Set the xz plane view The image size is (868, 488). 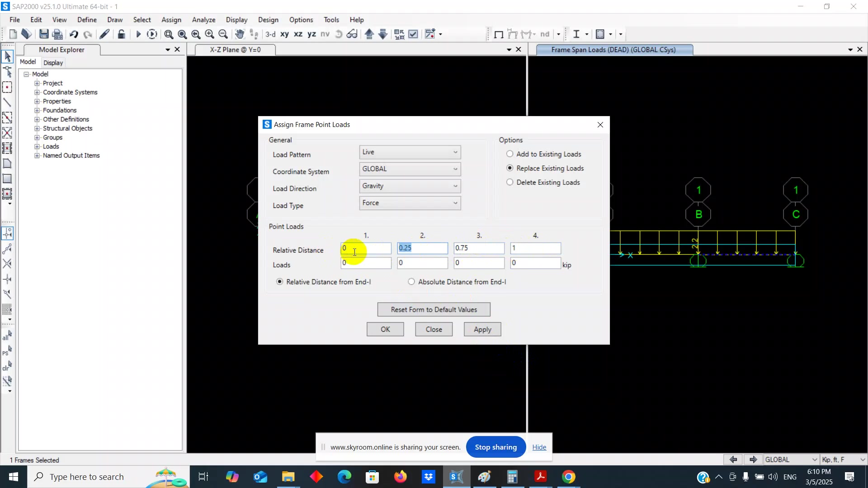[x=298, y=34]
